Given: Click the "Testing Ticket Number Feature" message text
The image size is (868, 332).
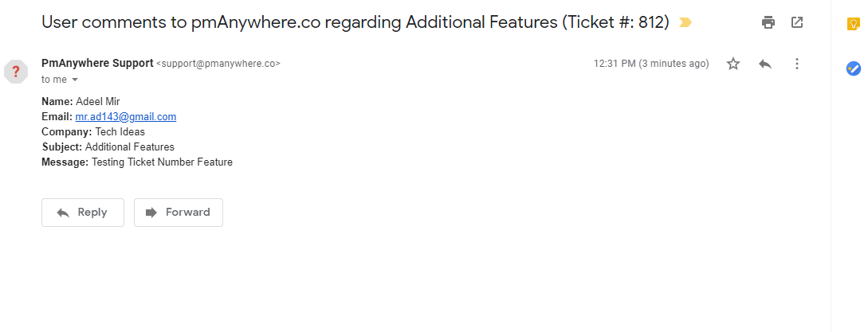Looking at the screenshot, I should click(162, 162).
